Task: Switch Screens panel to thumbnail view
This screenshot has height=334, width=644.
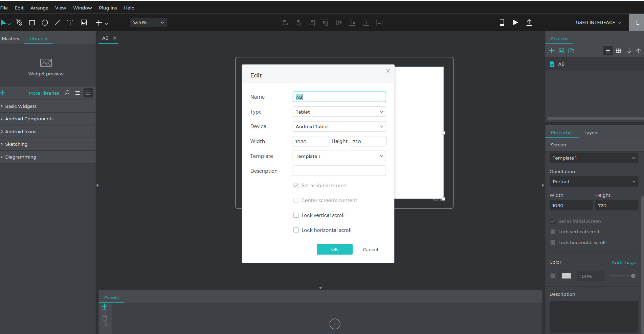Action: pyautogui.click(x=618, y=51)
